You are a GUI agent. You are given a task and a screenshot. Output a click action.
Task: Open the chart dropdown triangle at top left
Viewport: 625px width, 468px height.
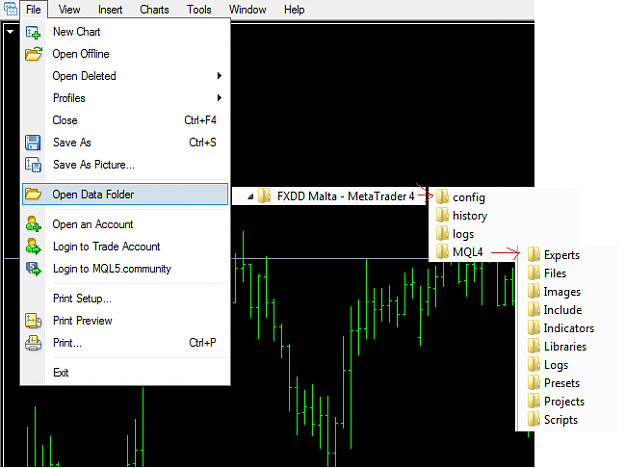coord(10,31)
